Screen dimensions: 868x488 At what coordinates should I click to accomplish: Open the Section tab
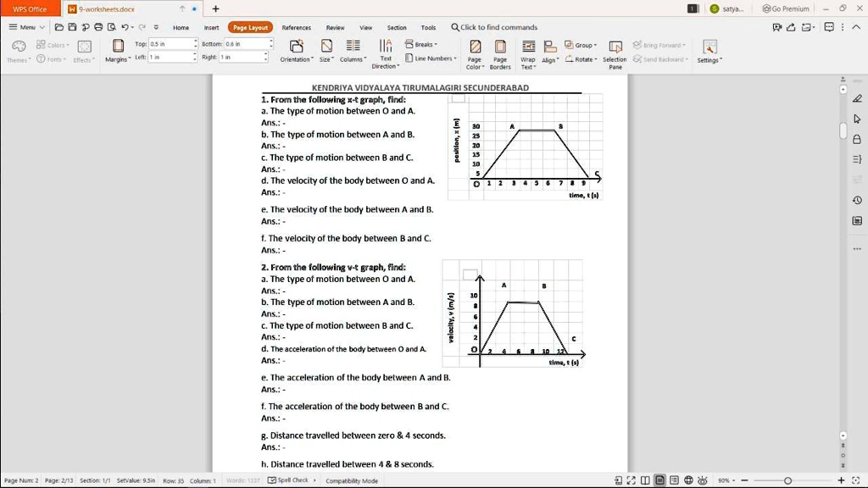point(397,27)
